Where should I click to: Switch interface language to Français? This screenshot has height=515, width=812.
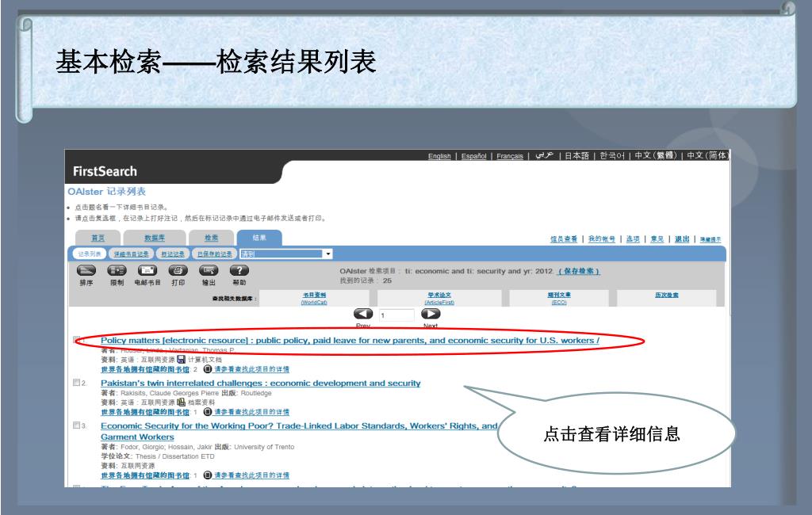[510, 156]
